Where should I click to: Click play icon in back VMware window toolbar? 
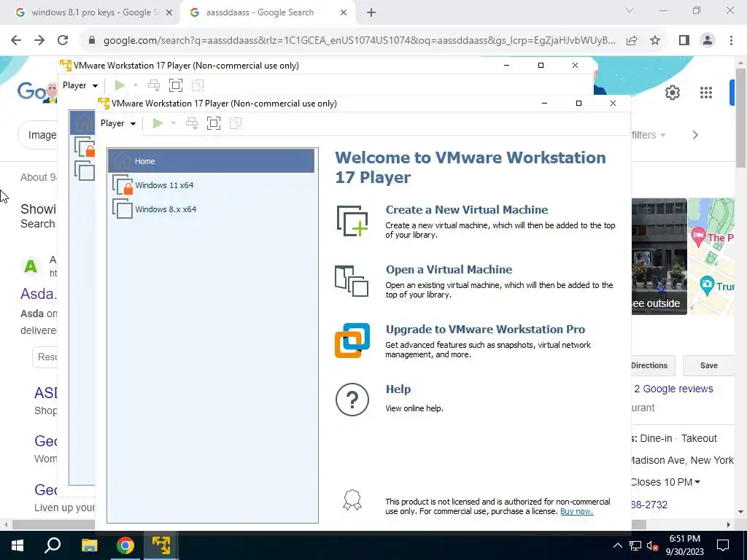tap(120, 85)
